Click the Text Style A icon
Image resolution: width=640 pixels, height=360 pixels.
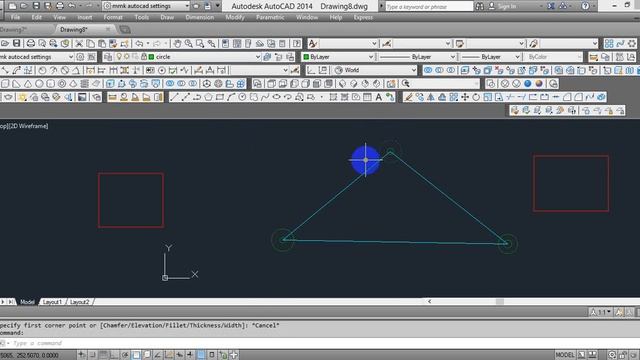313,43
